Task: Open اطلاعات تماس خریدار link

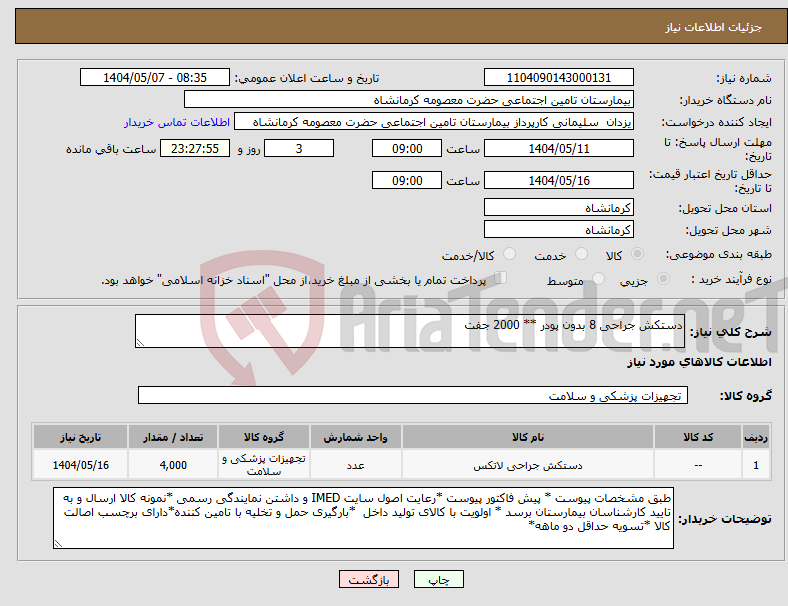Action: pyautogui.click(x=177, y=122)
